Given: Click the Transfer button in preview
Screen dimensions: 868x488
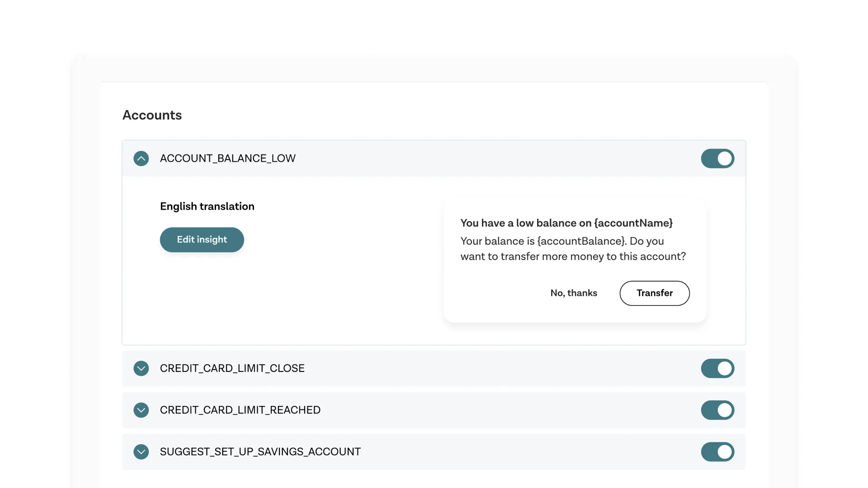Looking at the screenshot, I should [x=654, y=293].
